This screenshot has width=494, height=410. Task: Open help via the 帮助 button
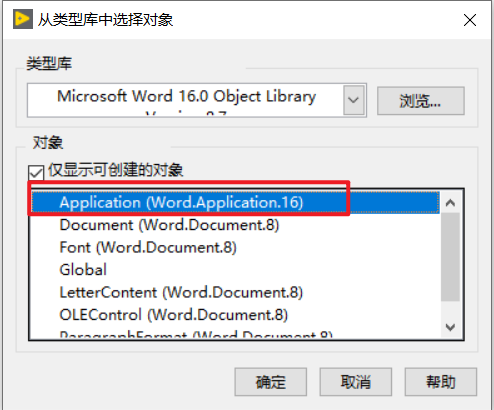pos(441,382)
